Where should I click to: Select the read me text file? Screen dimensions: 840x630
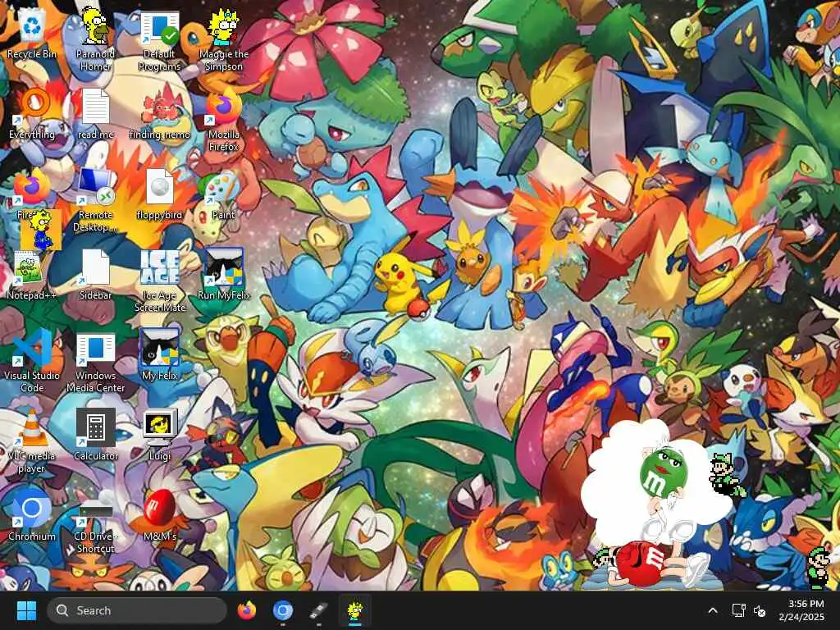pyautogui.click(x=95, y=113)
